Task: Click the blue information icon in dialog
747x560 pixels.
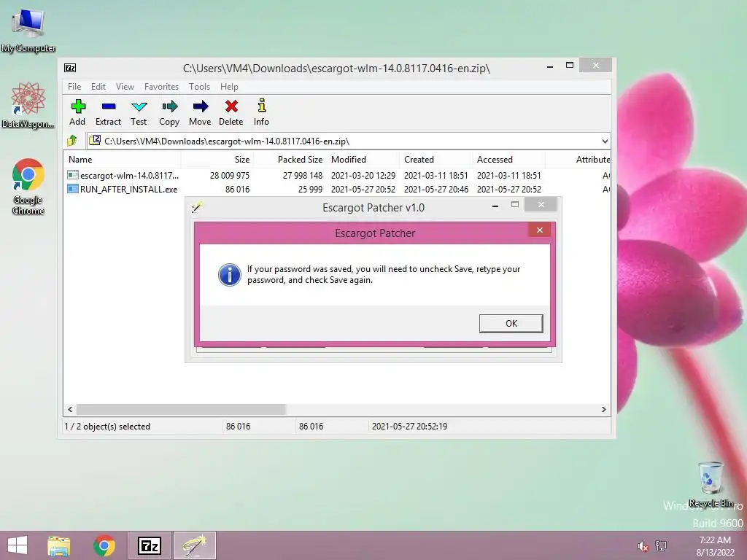Action: click(x=230, y=275)
